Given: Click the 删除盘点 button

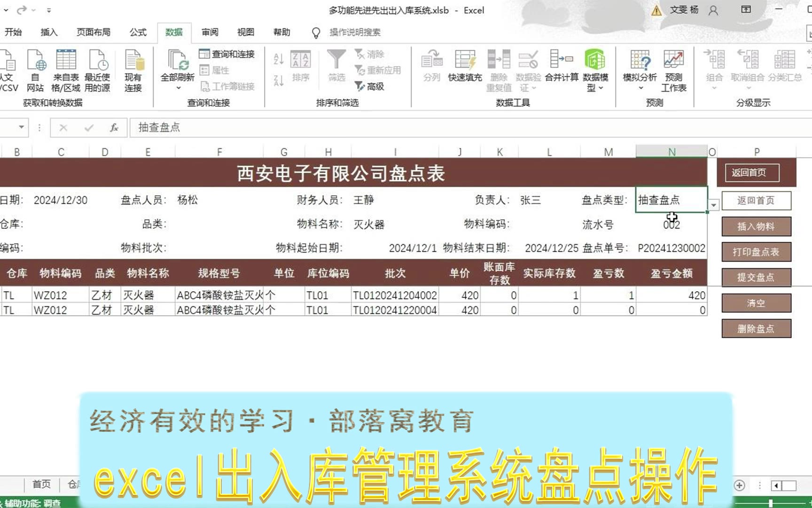Looking at the screenshot, I should click(x=756, y=328).
